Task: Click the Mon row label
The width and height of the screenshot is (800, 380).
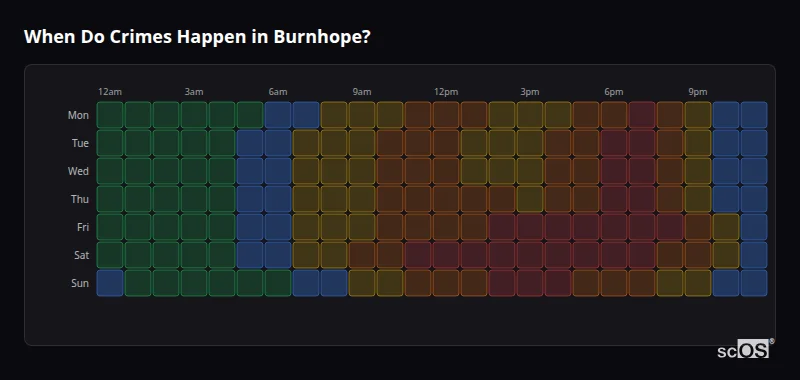Action: point(78,115)
